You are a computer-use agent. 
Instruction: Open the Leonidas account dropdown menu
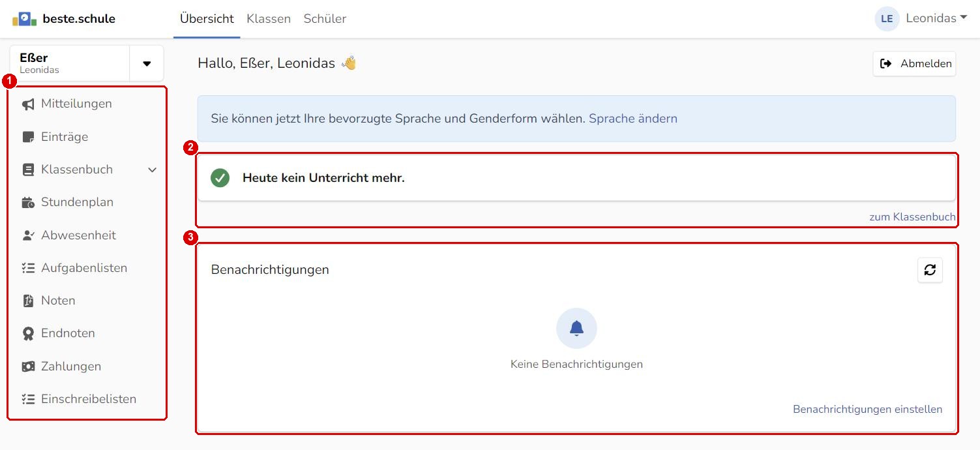point(936,18)
